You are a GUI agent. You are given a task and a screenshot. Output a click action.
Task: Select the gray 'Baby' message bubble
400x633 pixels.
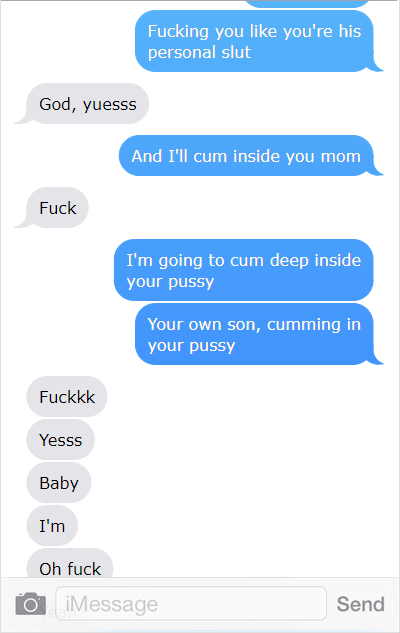click(x=59, y=483)
